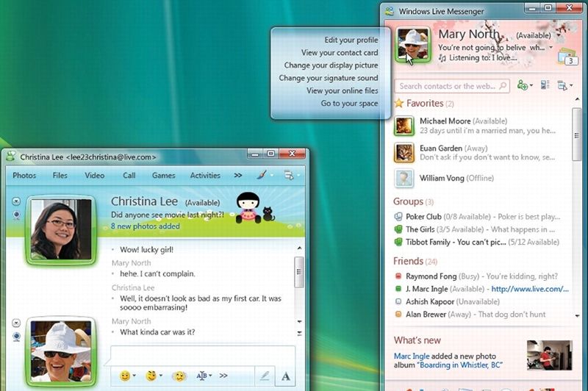This screenshot has width=588, height=391.
Task: Open Boarding in Whistler, BC album link
Action: tap(459, 365)
